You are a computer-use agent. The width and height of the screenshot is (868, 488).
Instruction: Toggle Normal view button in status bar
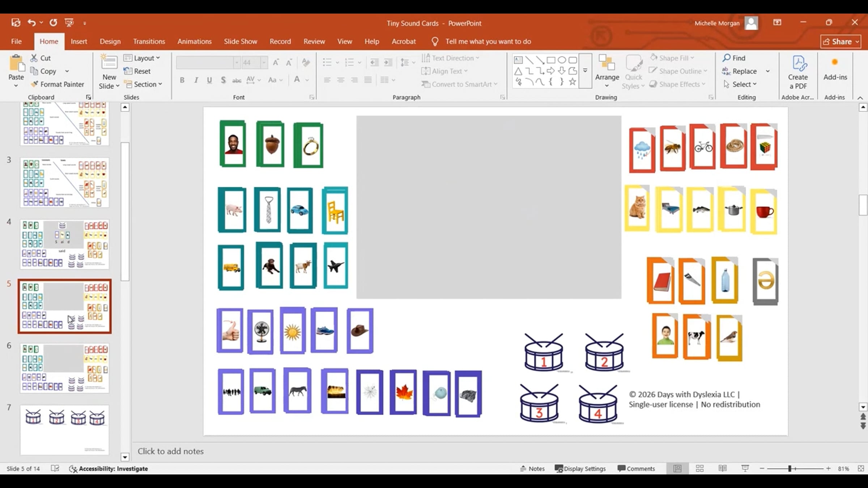pyautogui.click(x=677, y=468)
